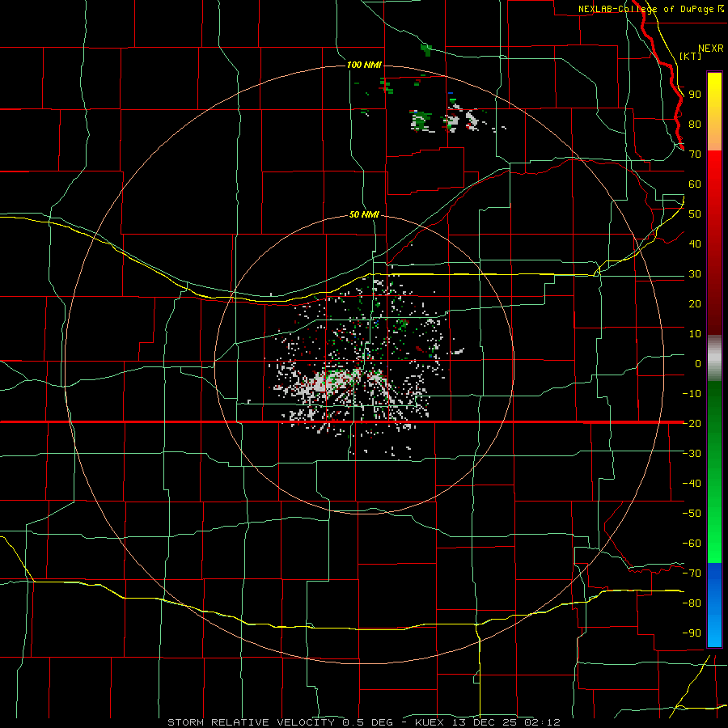Click the -80 value on the velocity scale
This screenshot has width=728, height=728.
pyautogui.click(x=692, y=603)
